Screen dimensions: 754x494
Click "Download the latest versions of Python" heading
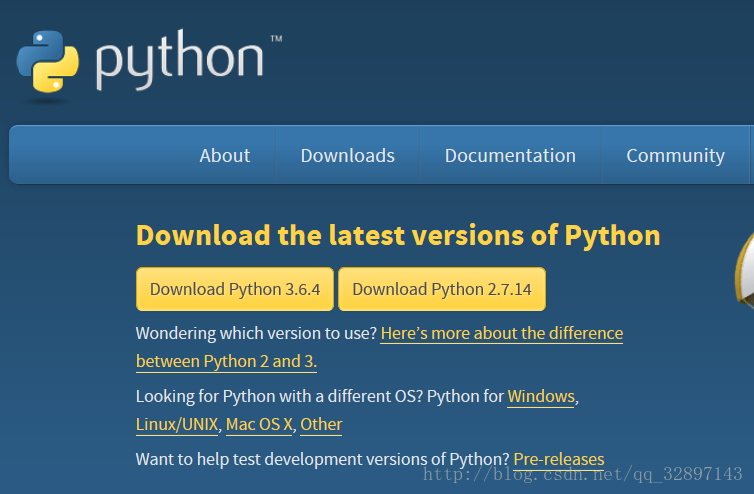(x=398, y=235)
